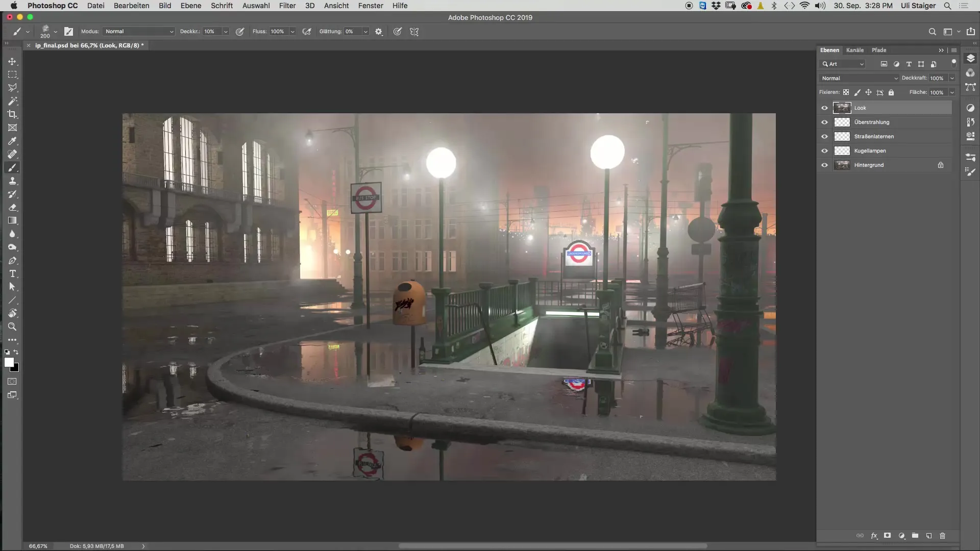Enable airbrush-style build-up
980x551 pixels.
pyautogui.click(x=307, y=32)
